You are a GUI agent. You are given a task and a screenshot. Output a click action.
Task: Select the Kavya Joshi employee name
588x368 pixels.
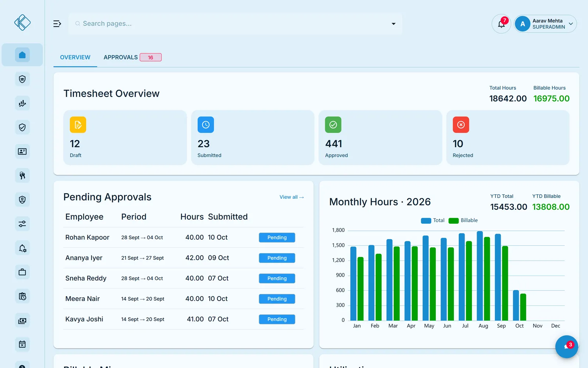[x=84, y=319]
